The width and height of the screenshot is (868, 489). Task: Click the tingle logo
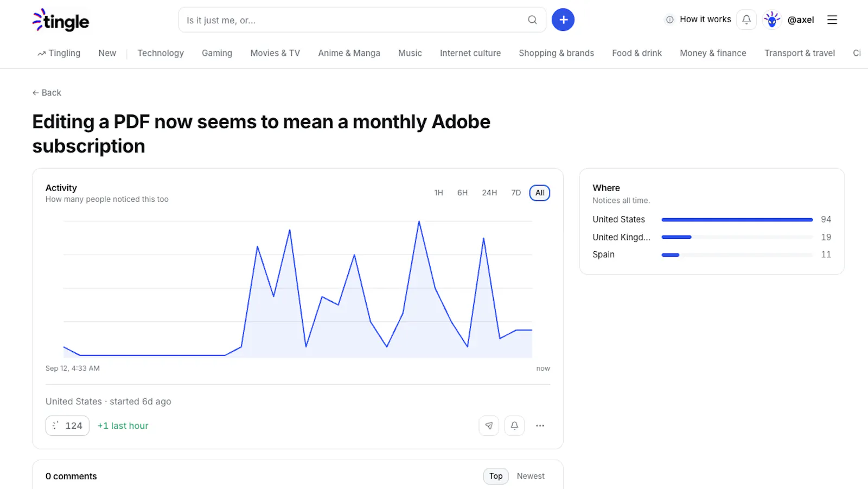pos(61,20)
